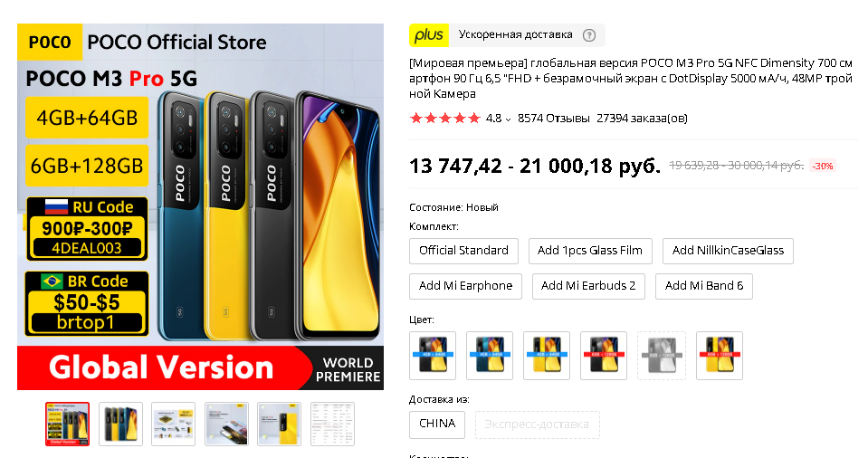Image resolution: width=868 pixels, height=458 pixels.
Task: View the four-phones lineup thumbnail
Action: 120,425
